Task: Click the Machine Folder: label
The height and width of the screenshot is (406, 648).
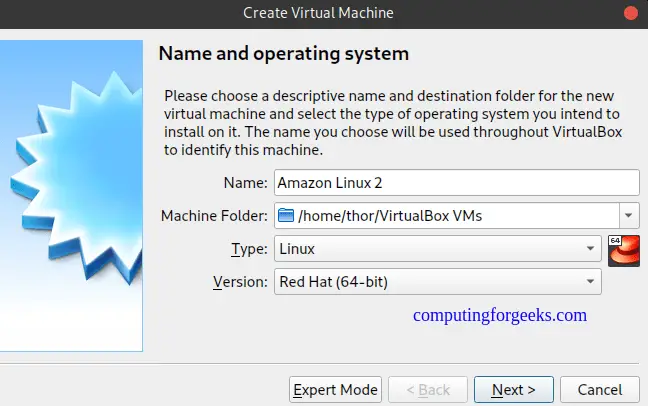Action: click(214, 216)
